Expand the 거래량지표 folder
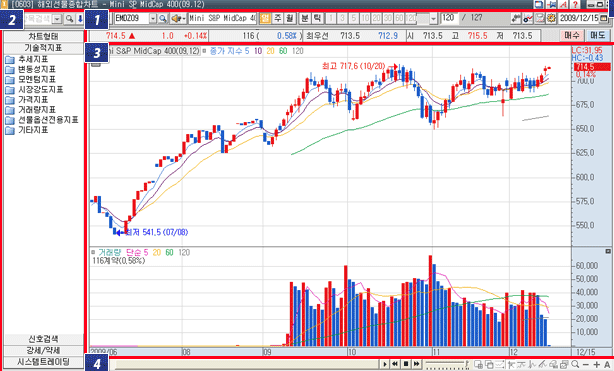This screenshot has height=371, width=614. [x=31, y=110]
